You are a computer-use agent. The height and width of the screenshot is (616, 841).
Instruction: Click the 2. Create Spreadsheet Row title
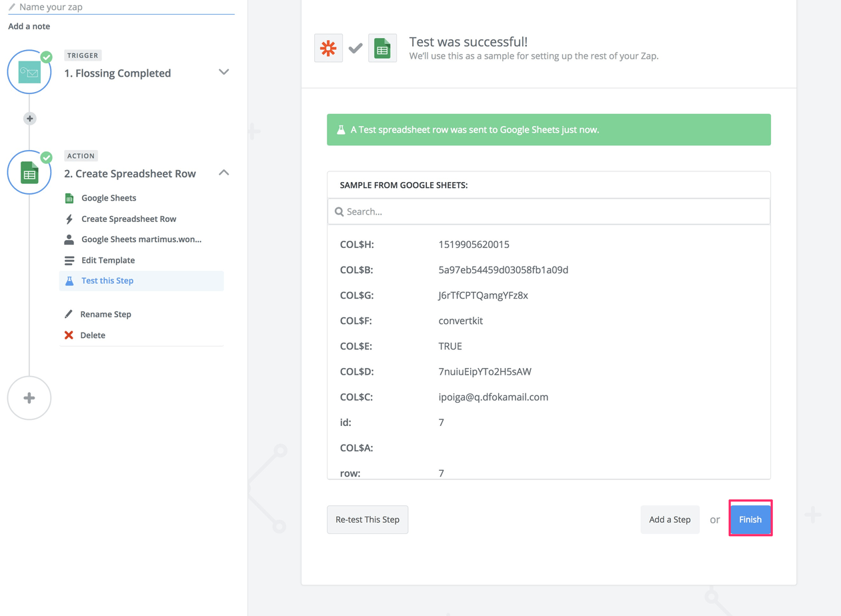coord(130,173)
